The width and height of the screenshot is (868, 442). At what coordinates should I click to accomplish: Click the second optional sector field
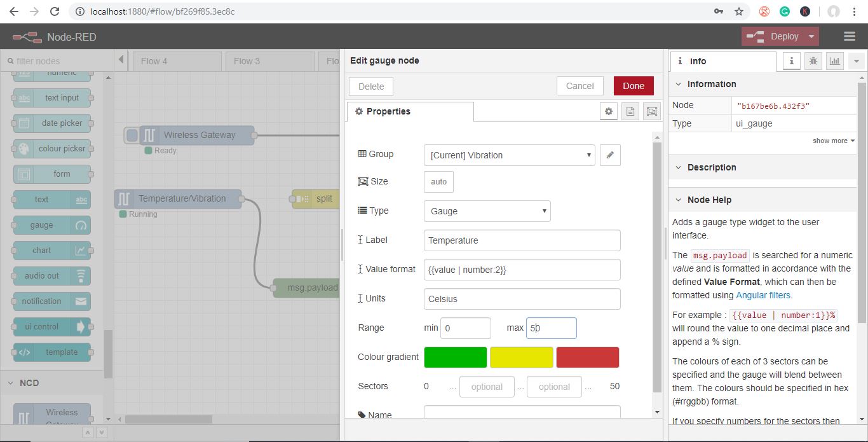tap(554, 387)
